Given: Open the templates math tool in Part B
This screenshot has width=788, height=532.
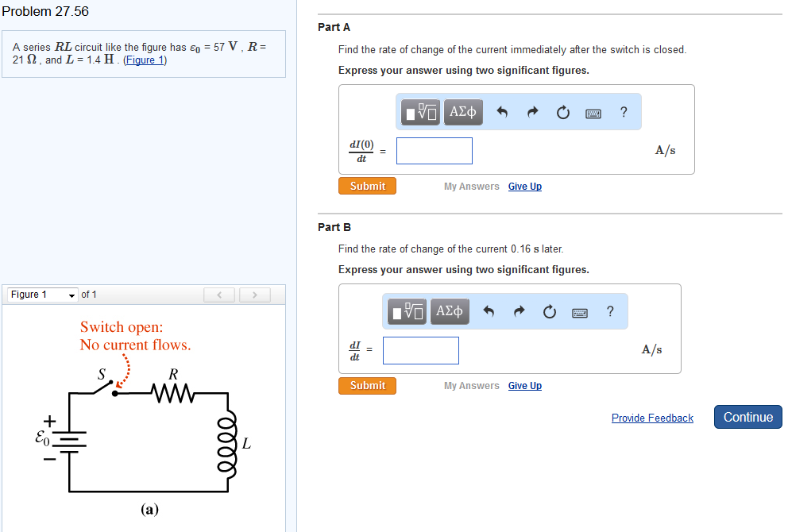Looking at the screenshot, I should pos(407,311).
